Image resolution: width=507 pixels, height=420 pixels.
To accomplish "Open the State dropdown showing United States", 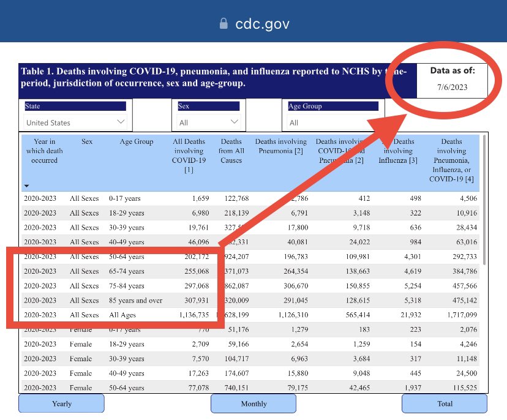I will tap(76, 122).
